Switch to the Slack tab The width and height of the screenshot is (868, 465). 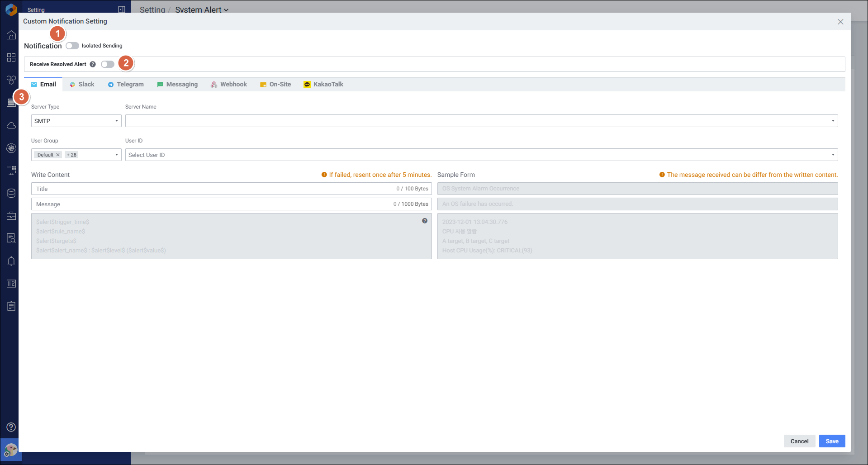click(x=82, y=85)
